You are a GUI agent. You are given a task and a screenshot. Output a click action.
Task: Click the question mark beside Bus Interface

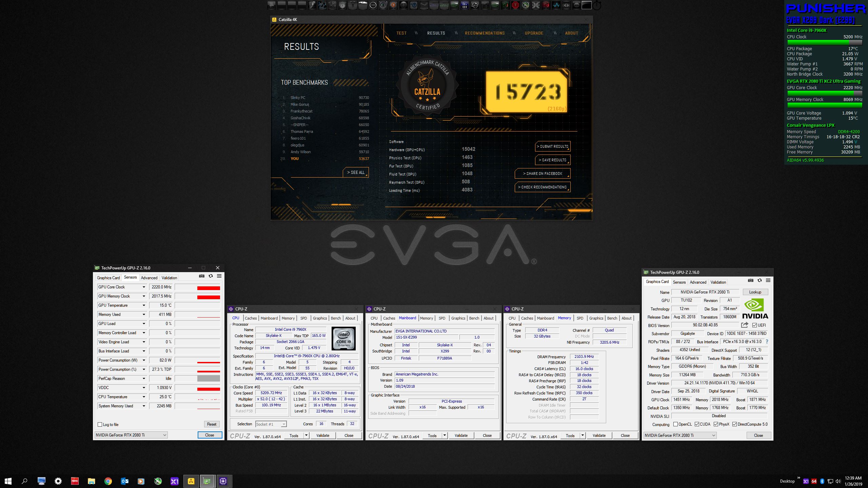coord(767,342)
